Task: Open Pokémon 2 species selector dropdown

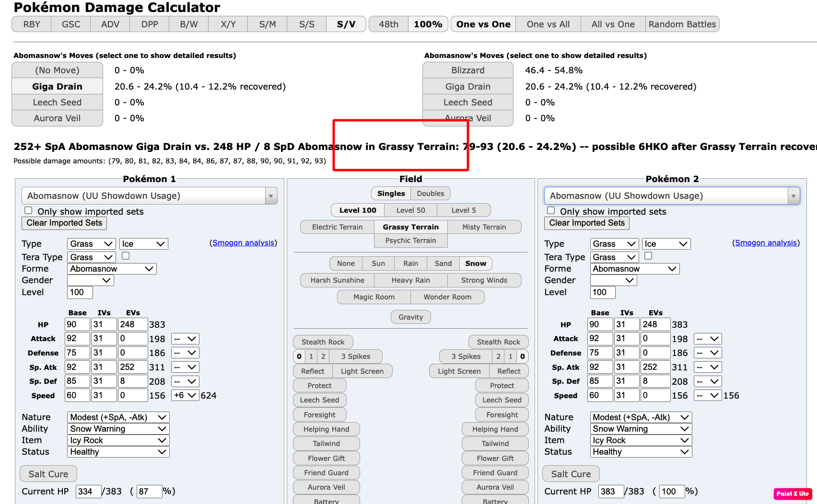Action: click(x=672, y=195)
